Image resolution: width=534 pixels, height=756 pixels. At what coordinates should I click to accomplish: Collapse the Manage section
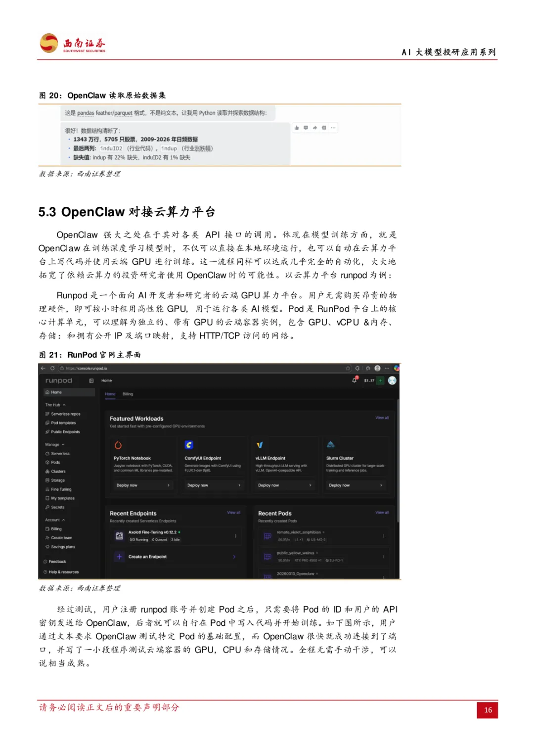(55, 444)
